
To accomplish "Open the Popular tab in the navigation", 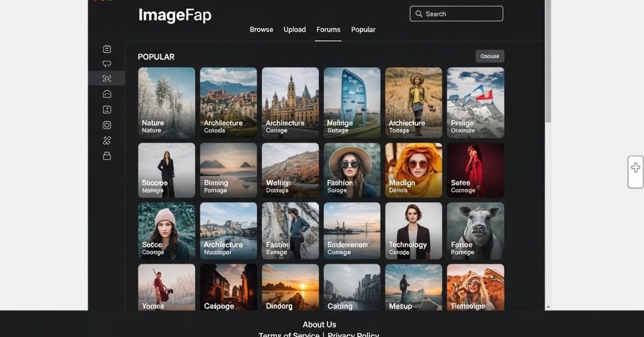I will pyautogui.click(x=363, y=30).
